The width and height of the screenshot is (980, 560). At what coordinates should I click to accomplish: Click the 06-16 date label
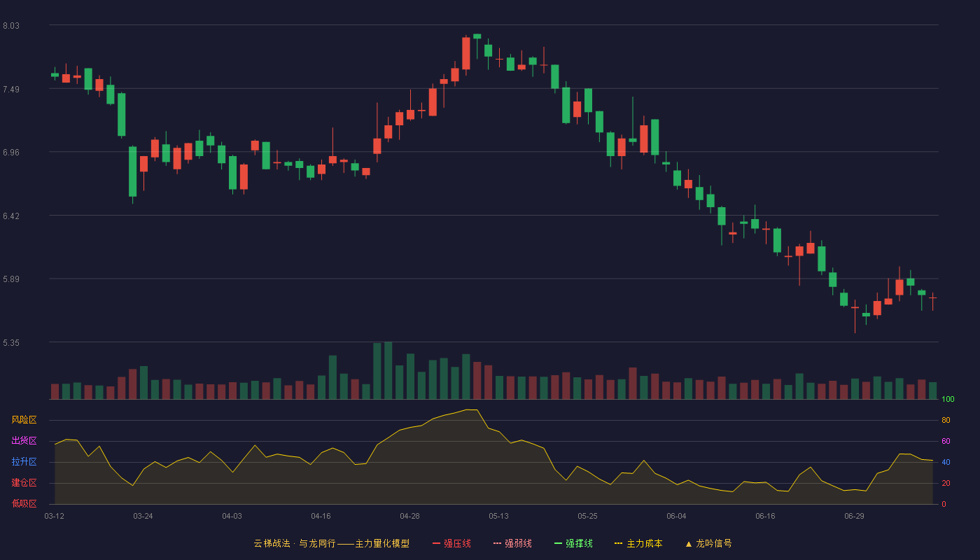coord(765,516)
